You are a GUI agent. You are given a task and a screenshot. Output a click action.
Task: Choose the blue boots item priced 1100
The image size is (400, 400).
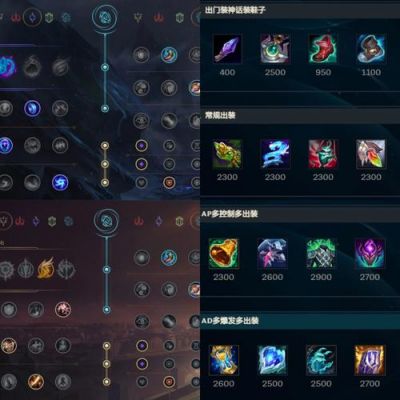(x=371, y=49)
